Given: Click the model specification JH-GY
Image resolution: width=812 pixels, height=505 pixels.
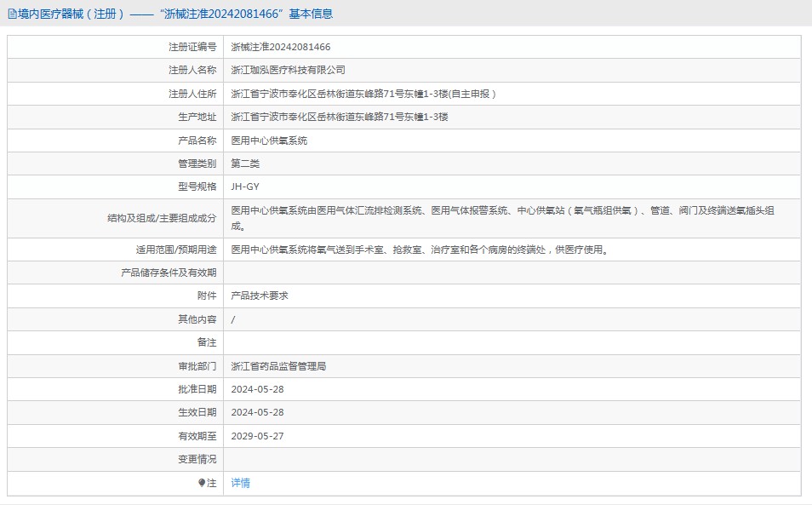Looking at the screenshot, I should point(245,187).
